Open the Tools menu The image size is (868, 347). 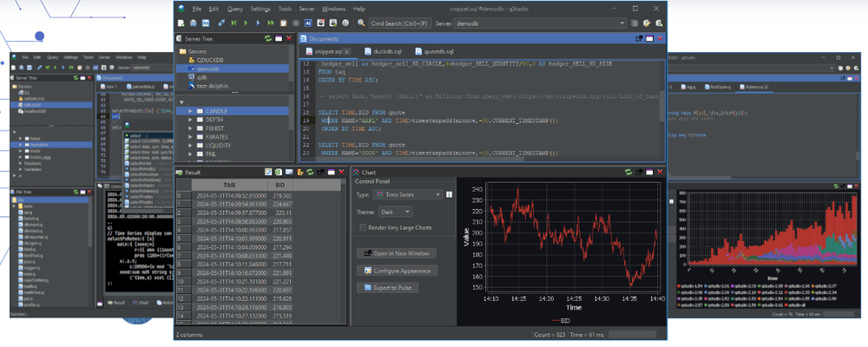pyautogui.click(x=285, y=9)
